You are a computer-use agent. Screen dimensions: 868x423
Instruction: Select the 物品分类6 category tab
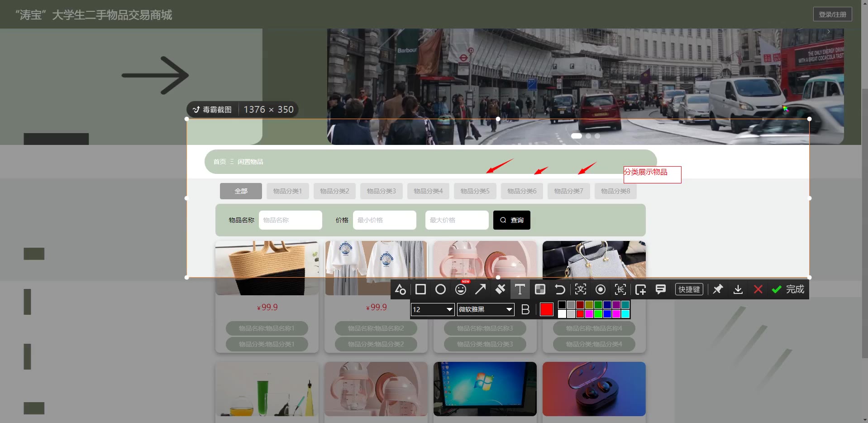(522, 191)
